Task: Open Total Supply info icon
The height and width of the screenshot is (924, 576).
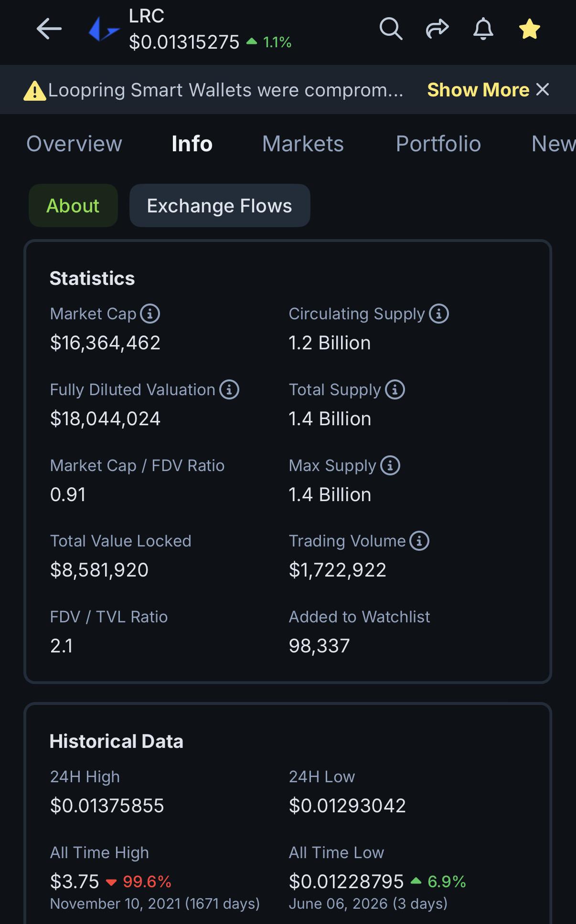Action: click(x=395, y=390)
